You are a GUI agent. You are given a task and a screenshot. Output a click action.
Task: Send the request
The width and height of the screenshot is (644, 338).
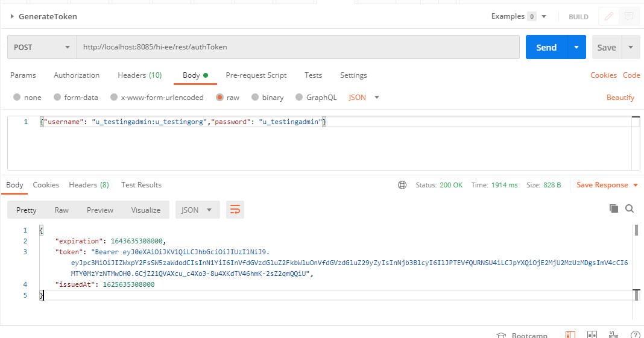pos(546,47)
